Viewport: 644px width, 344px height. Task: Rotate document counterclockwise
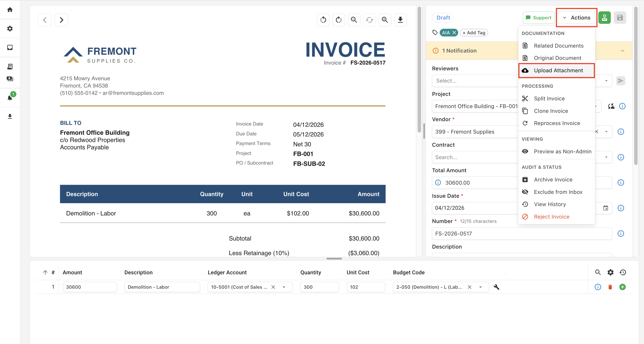click(x=323, y=20)
